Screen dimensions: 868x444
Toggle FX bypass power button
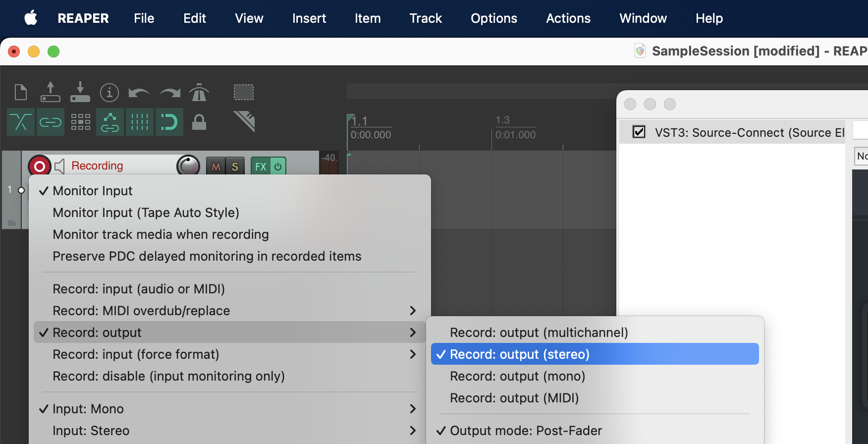278,166
